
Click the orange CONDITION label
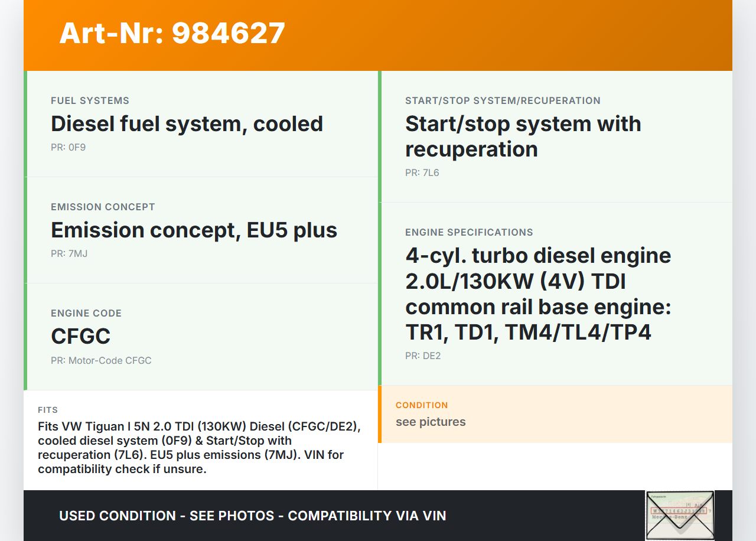tap(422, 405)
